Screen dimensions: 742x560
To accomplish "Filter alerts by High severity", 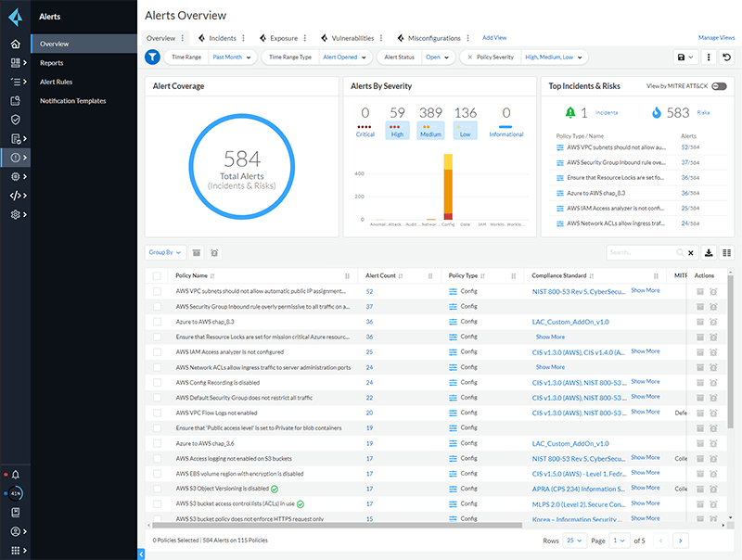I will (x=397, y=130).
